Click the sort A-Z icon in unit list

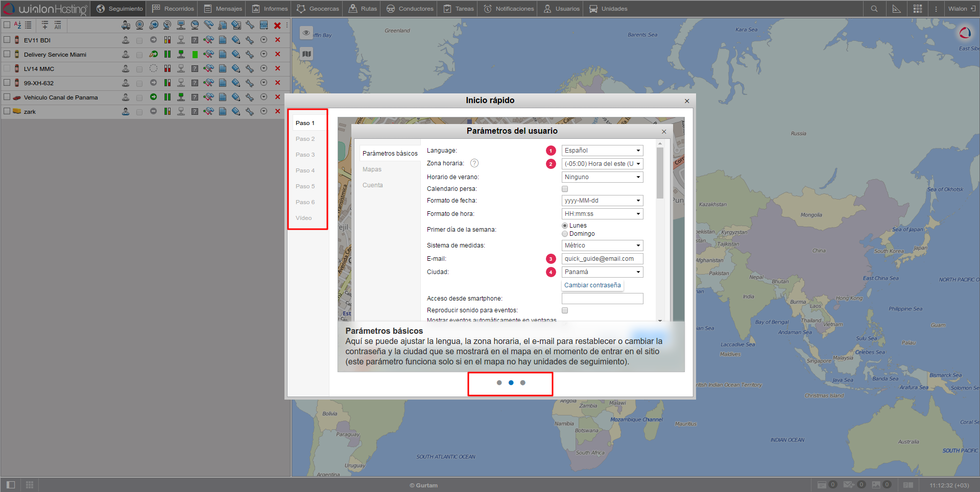[x=17, y=25]
